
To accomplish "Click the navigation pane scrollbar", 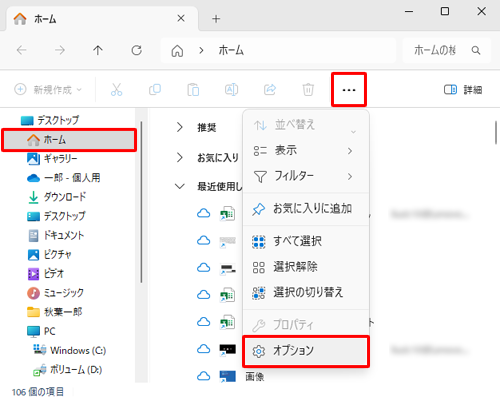I will [141, 202].
